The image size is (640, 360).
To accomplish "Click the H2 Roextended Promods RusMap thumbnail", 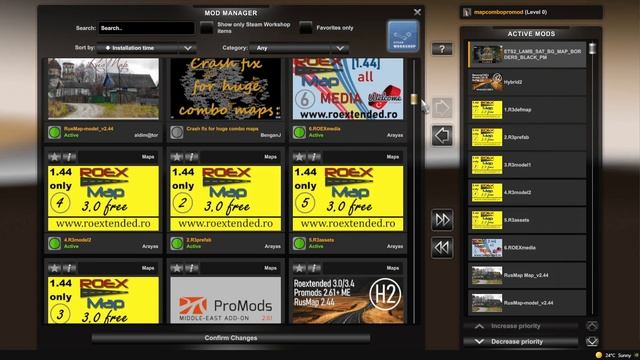I will [348, 300].
